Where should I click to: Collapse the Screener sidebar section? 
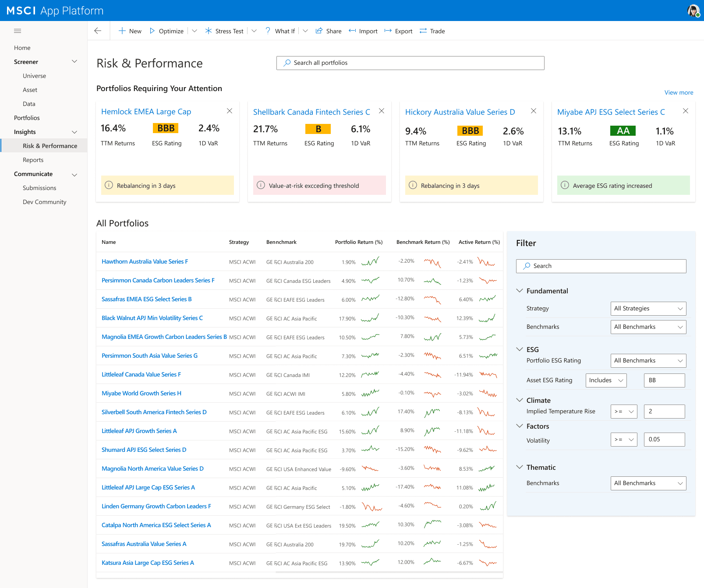(74, 62)
